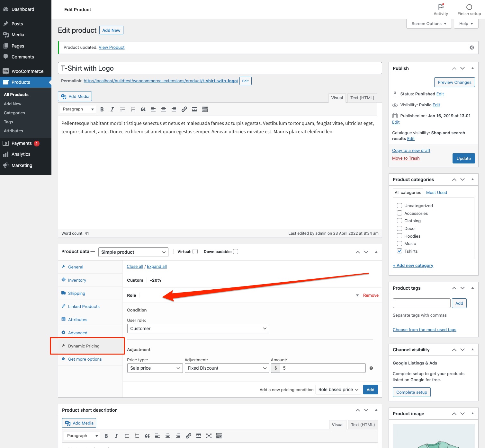Click Bold in main editor toolbar
The width and height of the screenshot is (485, 448).
click(102, 109)
